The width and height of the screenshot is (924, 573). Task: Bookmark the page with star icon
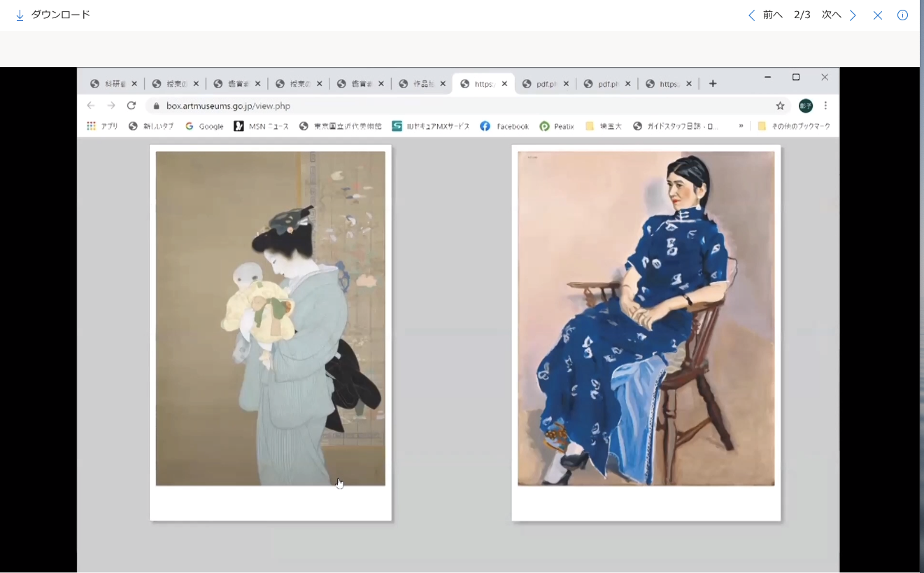(x=780, y=106)
